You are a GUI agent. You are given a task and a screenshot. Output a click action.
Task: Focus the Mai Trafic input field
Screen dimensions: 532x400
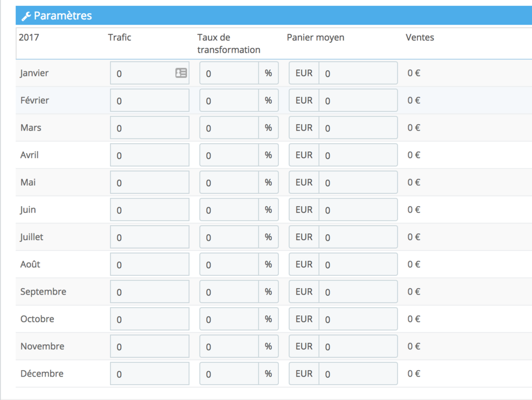[x=149, y=183]
